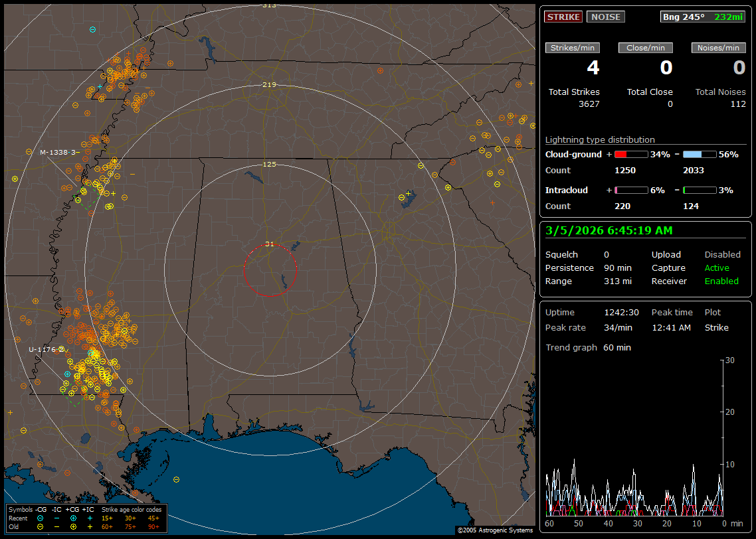Select the M-1338-3 storm cell label
756x539 pixels.
(59, 152)
